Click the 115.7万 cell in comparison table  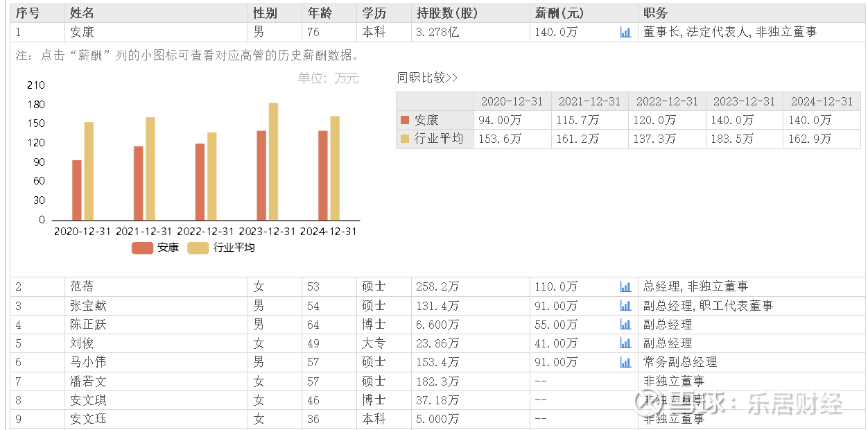coord(577,120)
